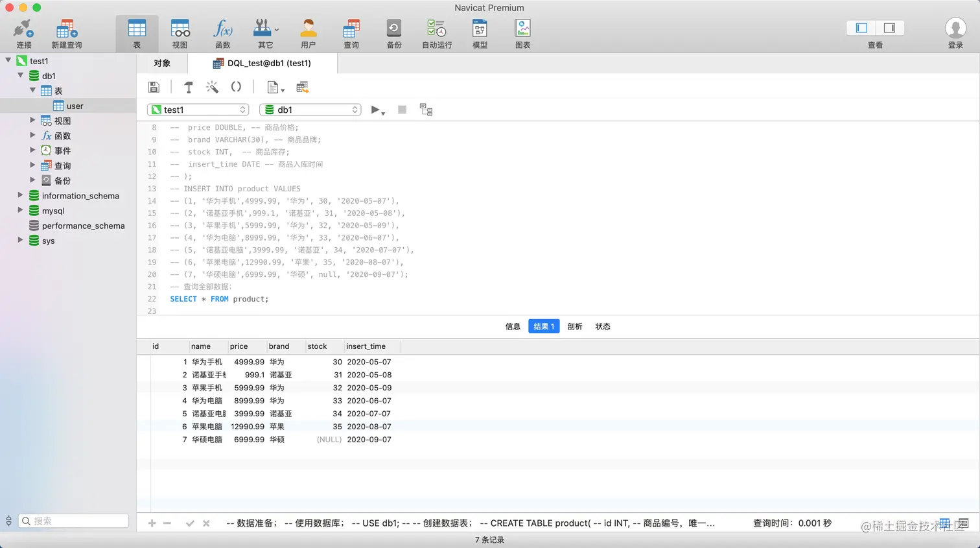Click the code snippet parentheses icon

236,87
